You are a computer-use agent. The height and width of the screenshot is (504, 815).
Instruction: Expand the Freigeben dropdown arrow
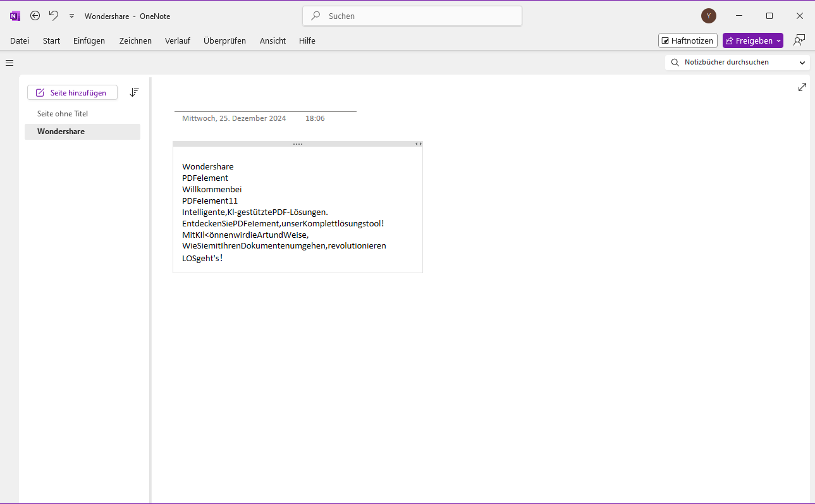pos(779,40)
